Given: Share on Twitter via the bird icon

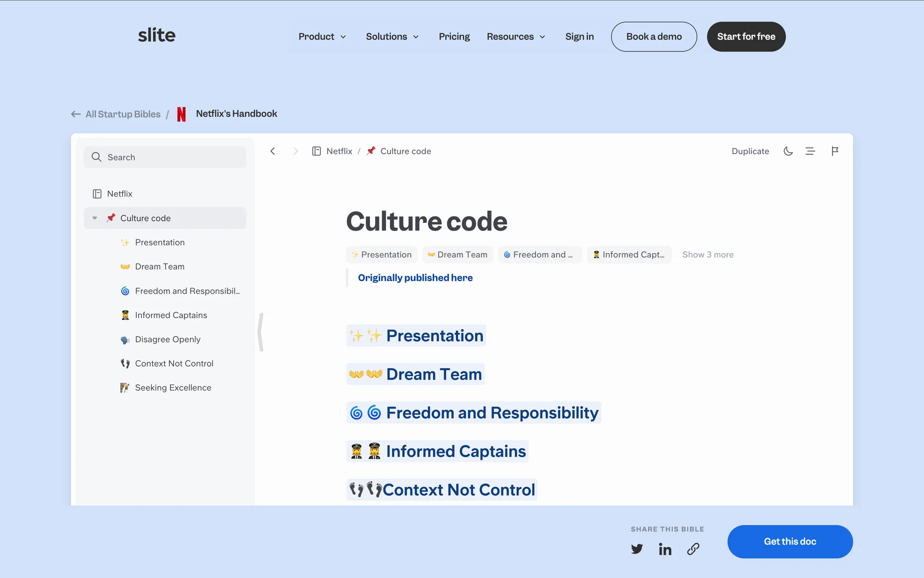Looking at the screenshot, I should [x=637, y=549].
